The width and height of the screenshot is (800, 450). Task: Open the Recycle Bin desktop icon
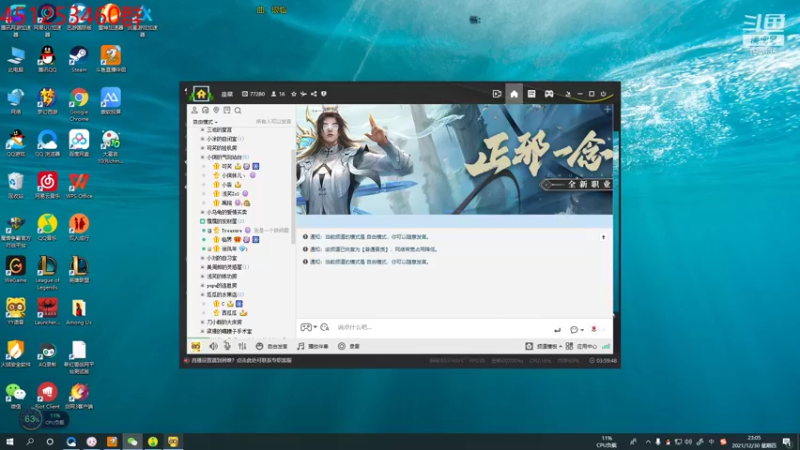coord(16,186)
